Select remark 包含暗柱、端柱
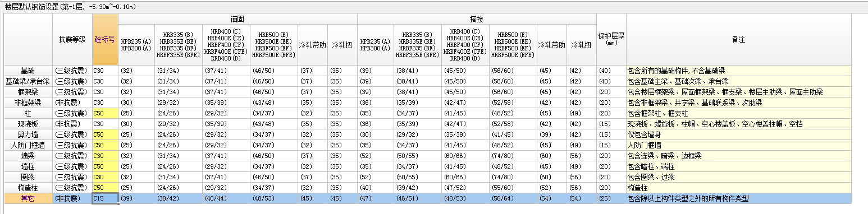The width and height of the screenshot is (868, 214). click(738, 166)
